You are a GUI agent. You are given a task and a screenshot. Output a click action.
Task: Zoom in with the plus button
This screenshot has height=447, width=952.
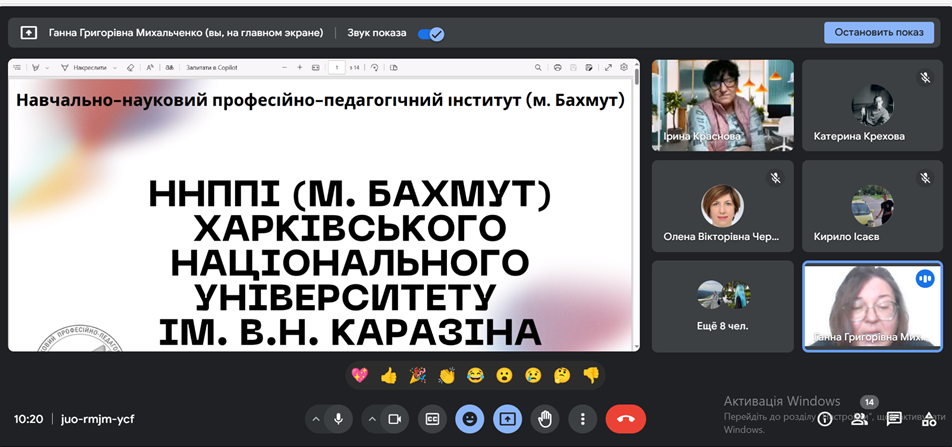pos(299,67)
